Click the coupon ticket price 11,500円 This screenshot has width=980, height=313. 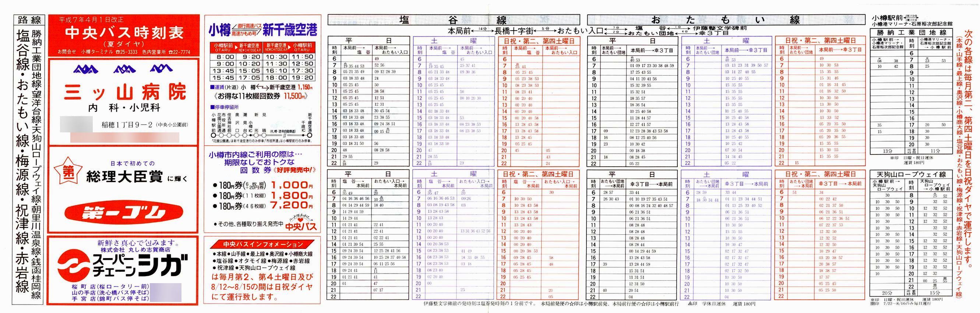coord(295,96)
